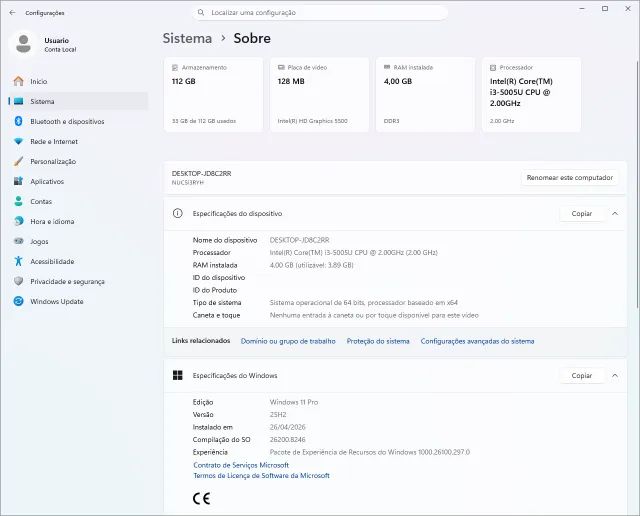Click the Jogos controller icon
The image size is (640, 516).
18,241
